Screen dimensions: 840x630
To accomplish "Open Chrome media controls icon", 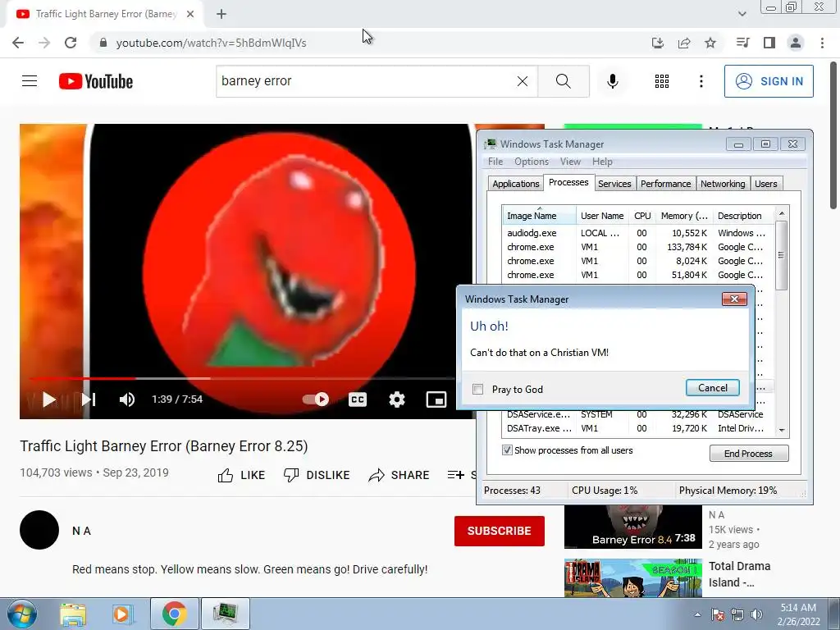I will click(743, 43).
